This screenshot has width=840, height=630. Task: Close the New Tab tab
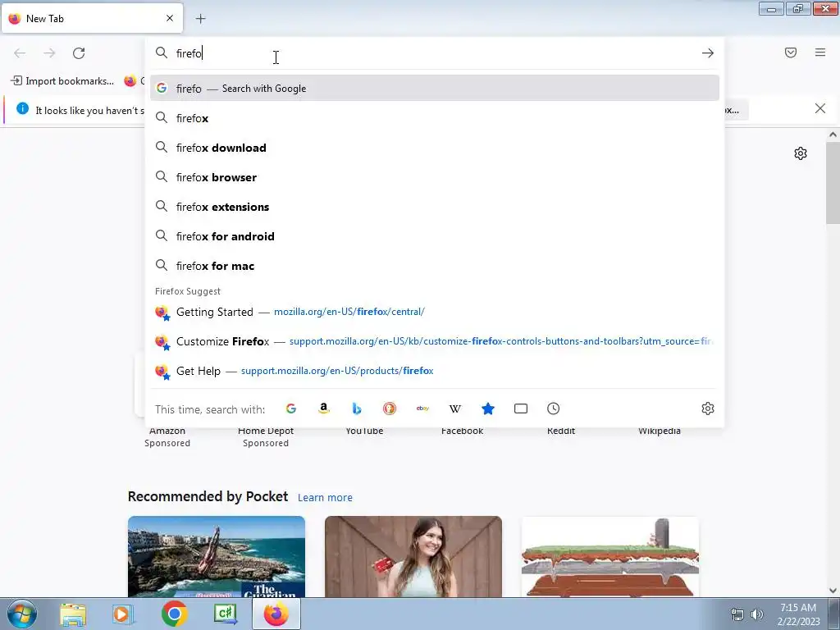pos(170,18)
